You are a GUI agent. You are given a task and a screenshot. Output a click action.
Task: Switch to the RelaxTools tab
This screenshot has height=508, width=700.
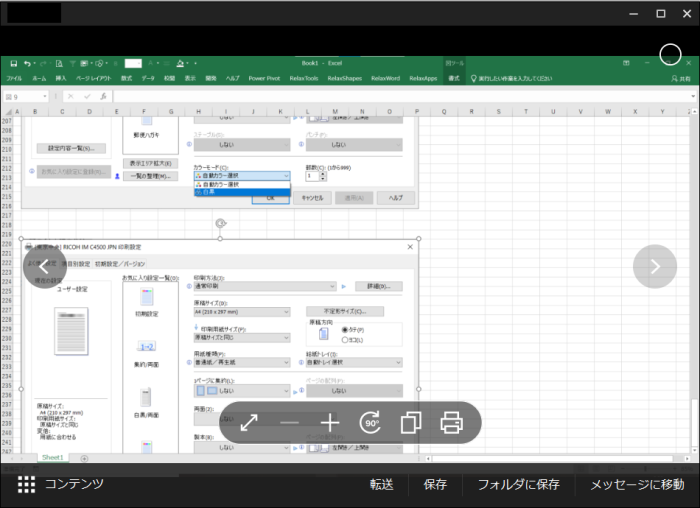(x=304, y=79)
